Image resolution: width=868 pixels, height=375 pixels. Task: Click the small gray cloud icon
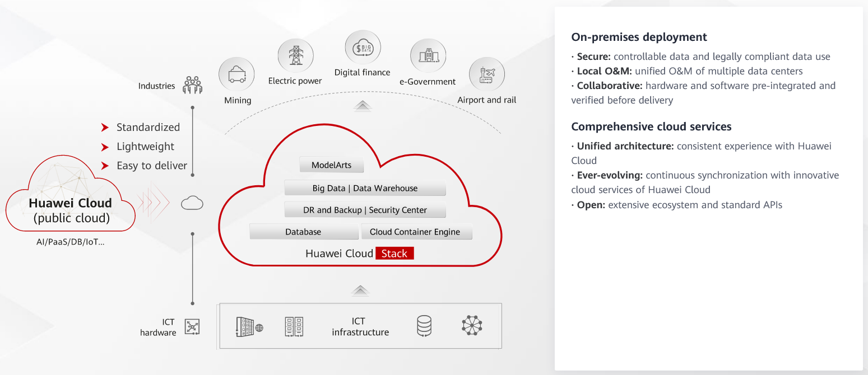pos(192,203)
